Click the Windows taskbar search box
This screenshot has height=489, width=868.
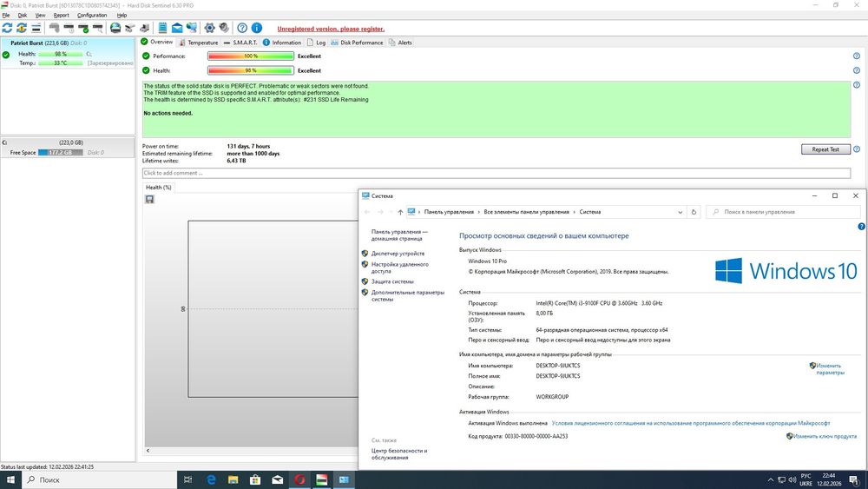coord(100,479)
